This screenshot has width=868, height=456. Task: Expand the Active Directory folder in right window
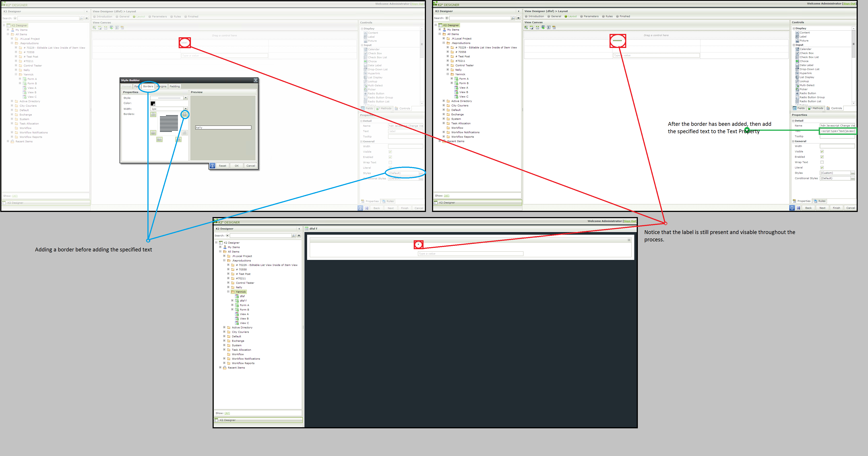444,101
